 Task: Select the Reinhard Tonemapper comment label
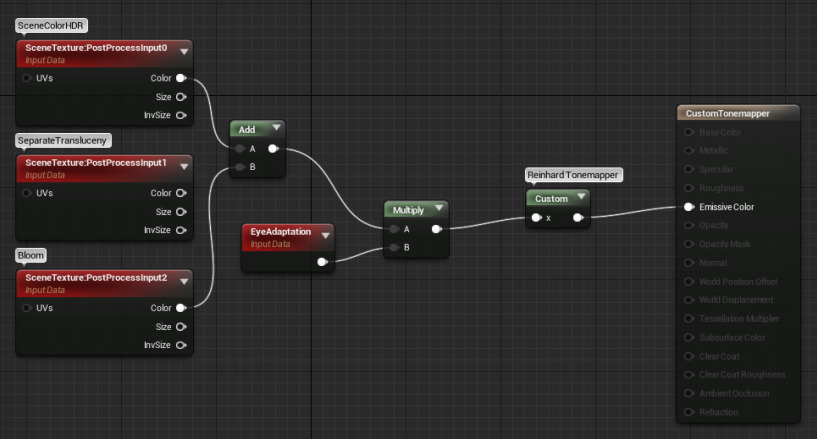(572, 174)
